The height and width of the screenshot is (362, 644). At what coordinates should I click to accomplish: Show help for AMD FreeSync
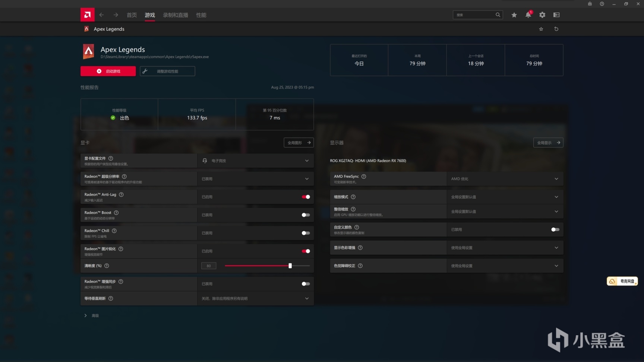tap(364, 177)
